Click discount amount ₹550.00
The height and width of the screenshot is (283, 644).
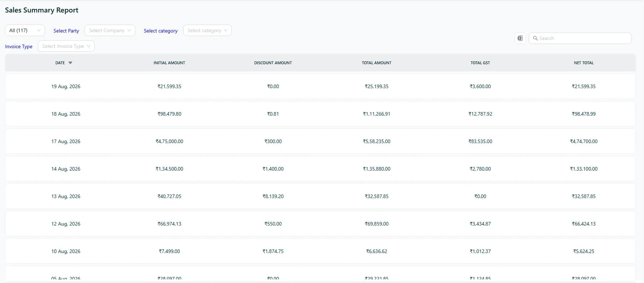(x=273, y=224)
